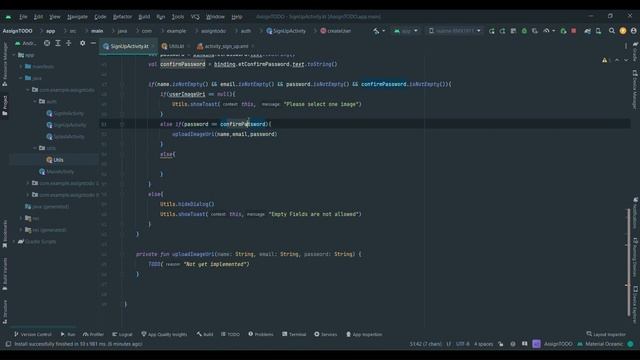Toggle the tool window bars corner icon

point(8,344)
